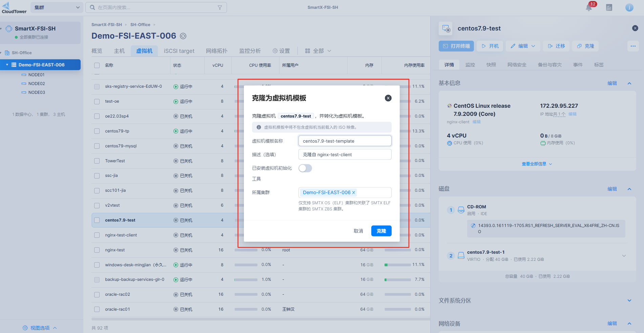Open the Snapshots tab in details panel

[491, 65]
